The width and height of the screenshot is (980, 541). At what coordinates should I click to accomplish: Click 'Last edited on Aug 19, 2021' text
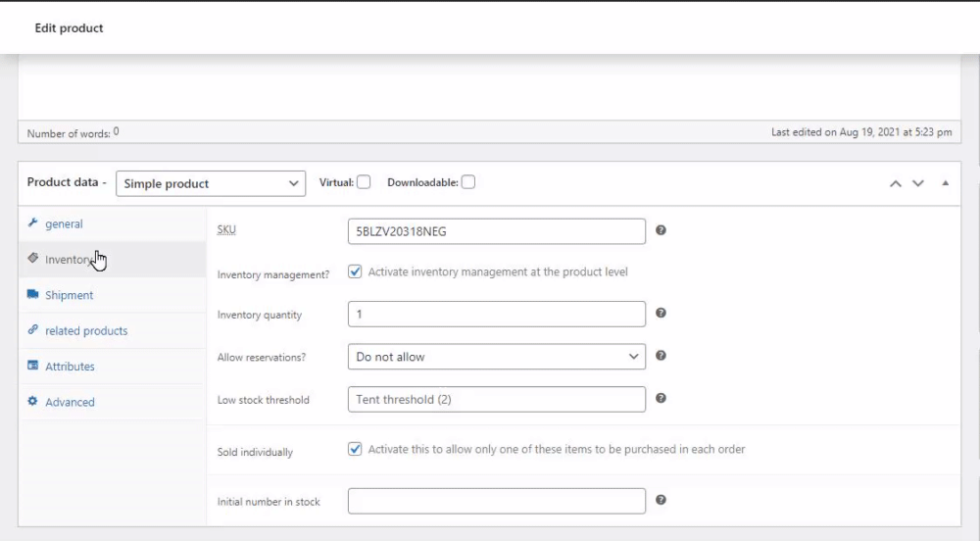[861, 132]
